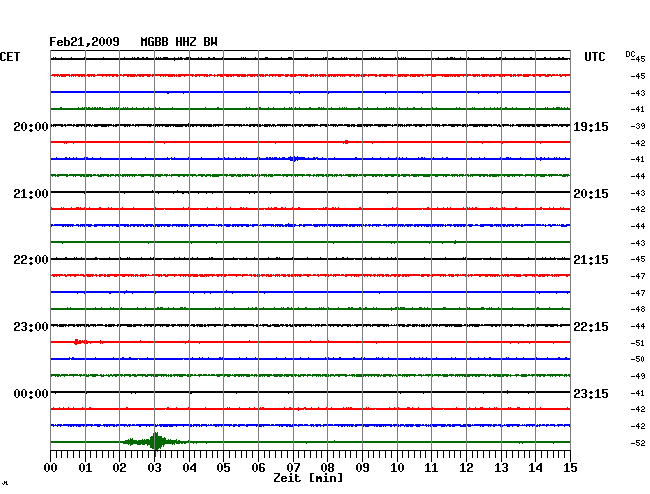Click minute label 01 on time axis
Screen dimensions: 650x494
pyautogui.click(x=85, y=467)
